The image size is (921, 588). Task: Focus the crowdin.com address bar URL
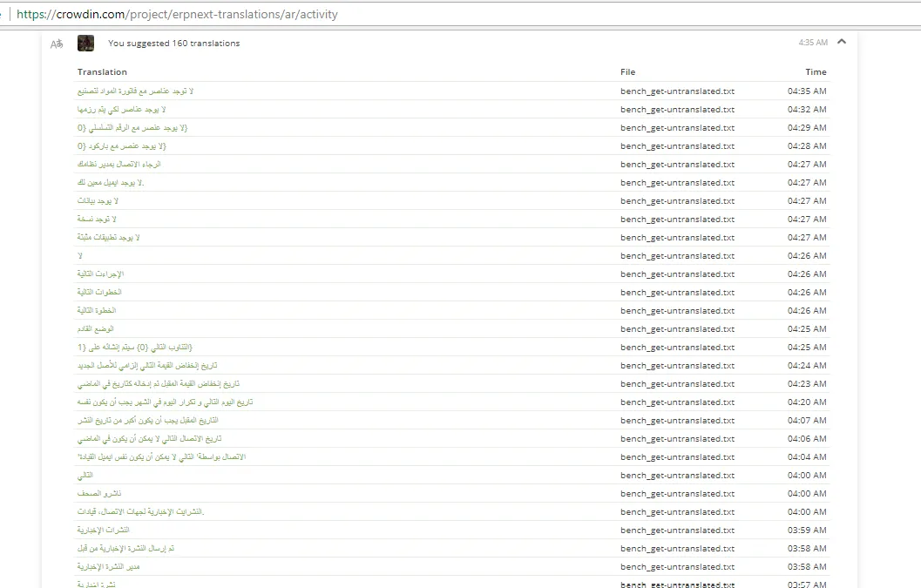click(x=177, y=14)
